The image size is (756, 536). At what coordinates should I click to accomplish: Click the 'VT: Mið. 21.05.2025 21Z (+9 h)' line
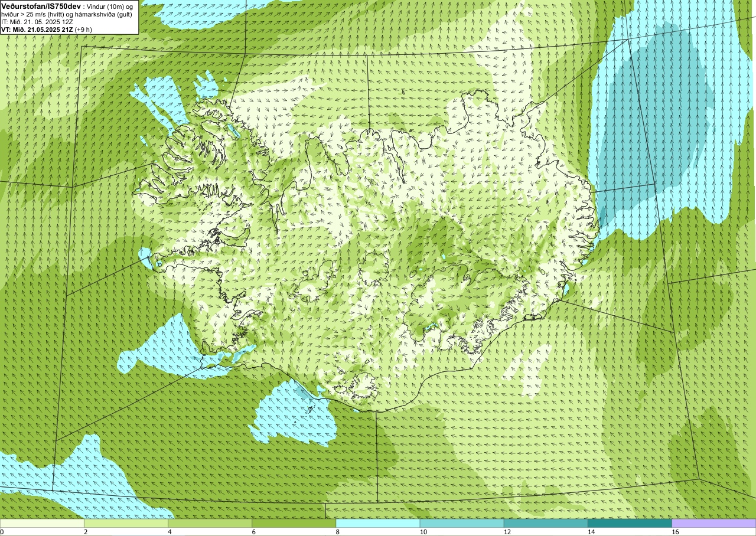(47, 30)
